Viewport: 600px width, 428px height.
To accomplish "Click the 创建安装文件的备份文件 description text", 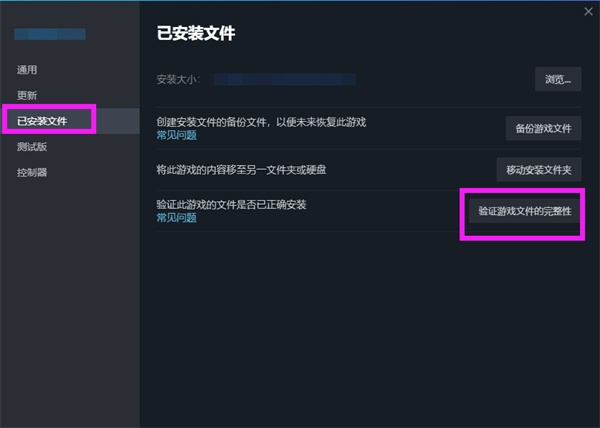I will click(x=261, y=121).
